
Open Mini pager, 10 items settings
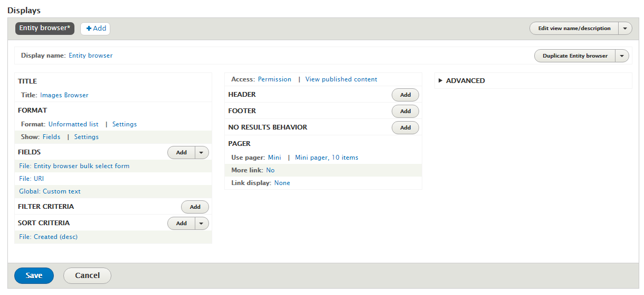(326, 158)
